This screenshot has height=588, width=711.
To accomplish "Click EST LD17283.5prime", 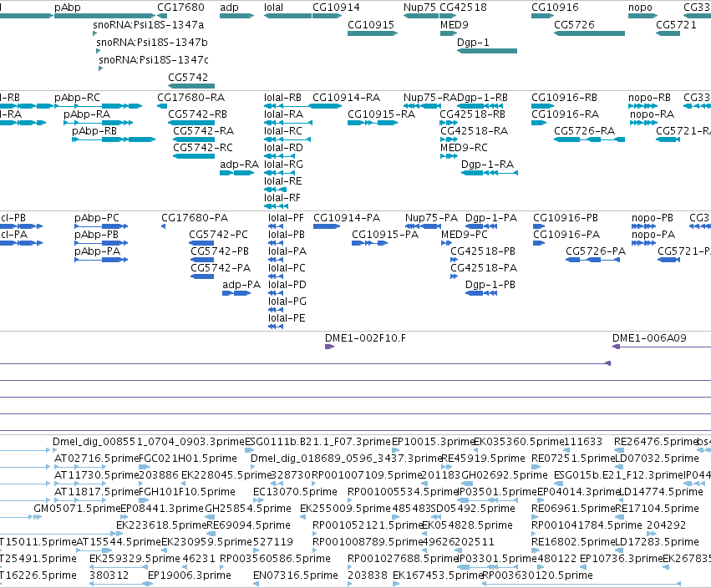I will coord(657,542).
